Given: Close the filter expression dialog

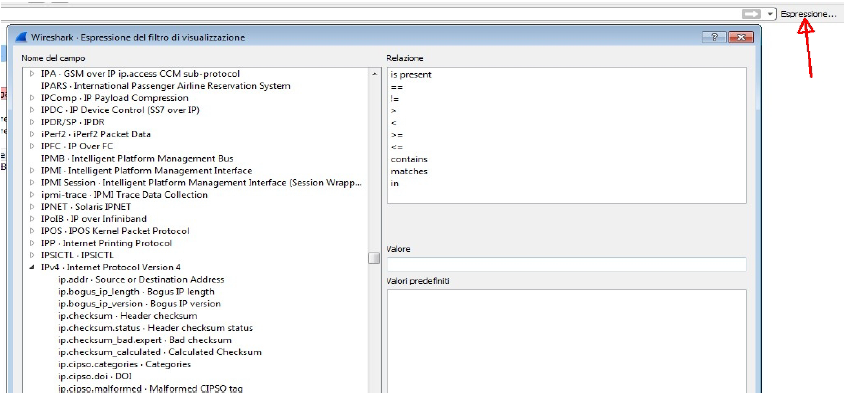Looking at the screenshot, I should coord(742,37).
